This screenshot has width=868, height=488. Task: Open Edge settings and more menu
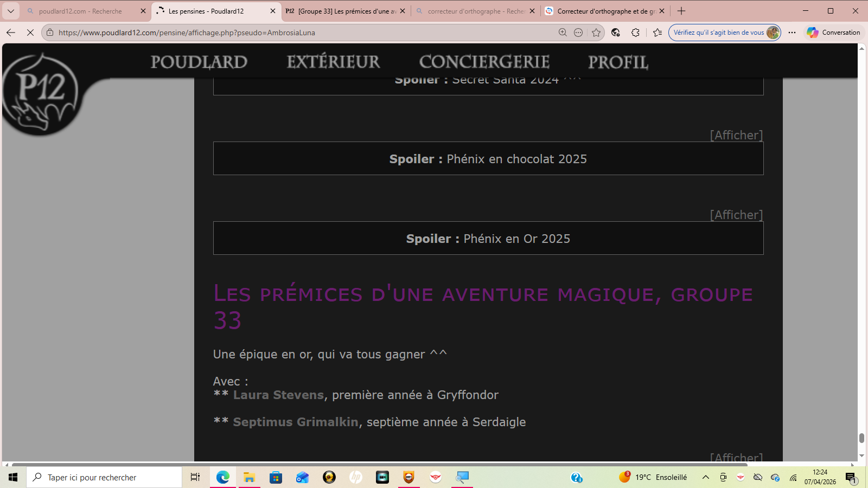792,33
